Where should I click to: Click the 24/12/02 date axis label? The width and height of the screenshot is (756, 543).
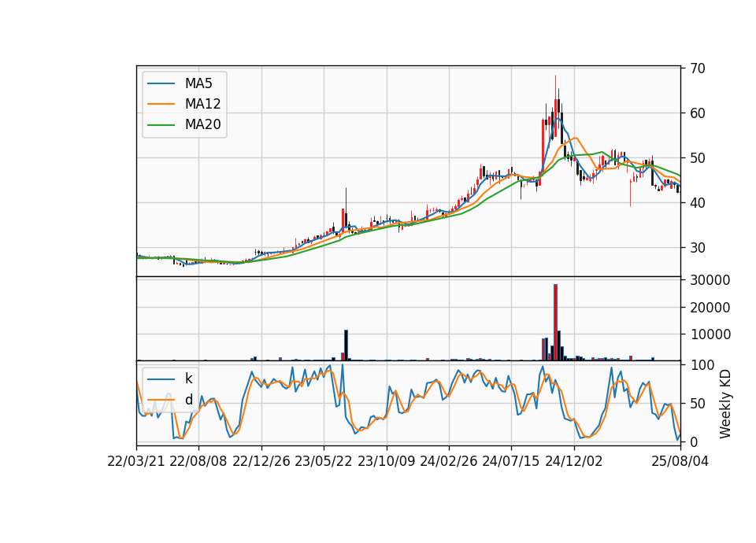click(574, 462)
